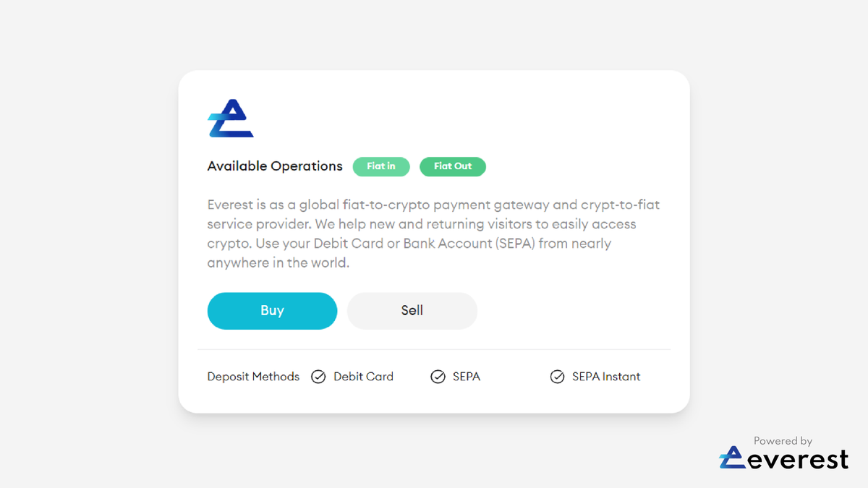This screenshot has width=868, height=488.
Task: Click the Powered by text
Action: pos(783,440)
